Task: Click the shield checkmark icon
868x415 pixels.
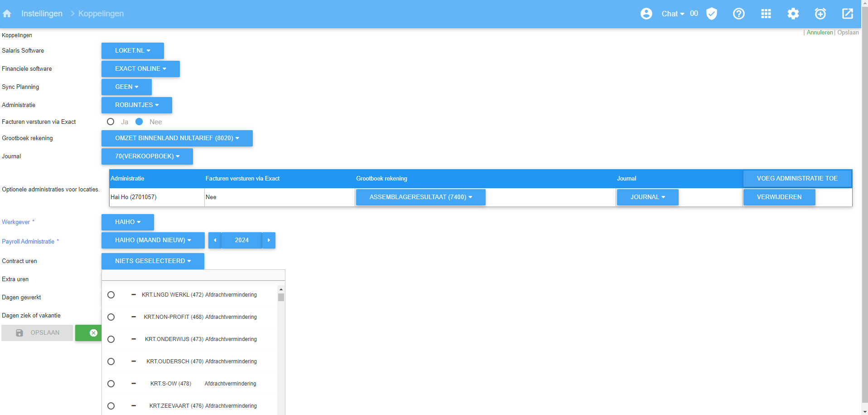Action: point(712,14)
